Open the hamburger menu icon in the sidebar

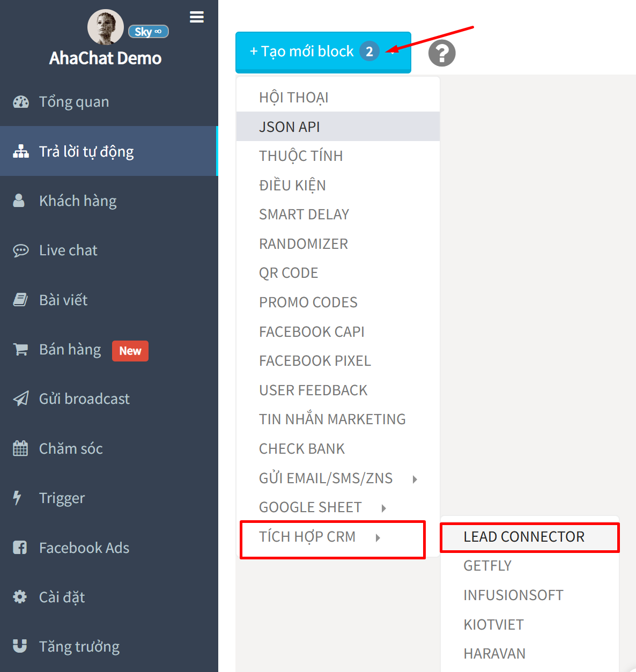[x=197, y=17]
